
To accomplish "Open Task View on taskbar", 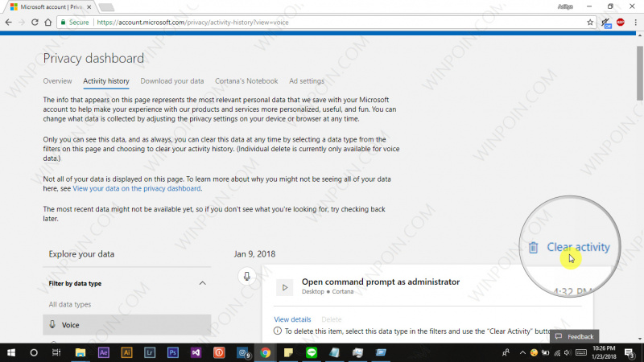I will [x=56, y=352].
